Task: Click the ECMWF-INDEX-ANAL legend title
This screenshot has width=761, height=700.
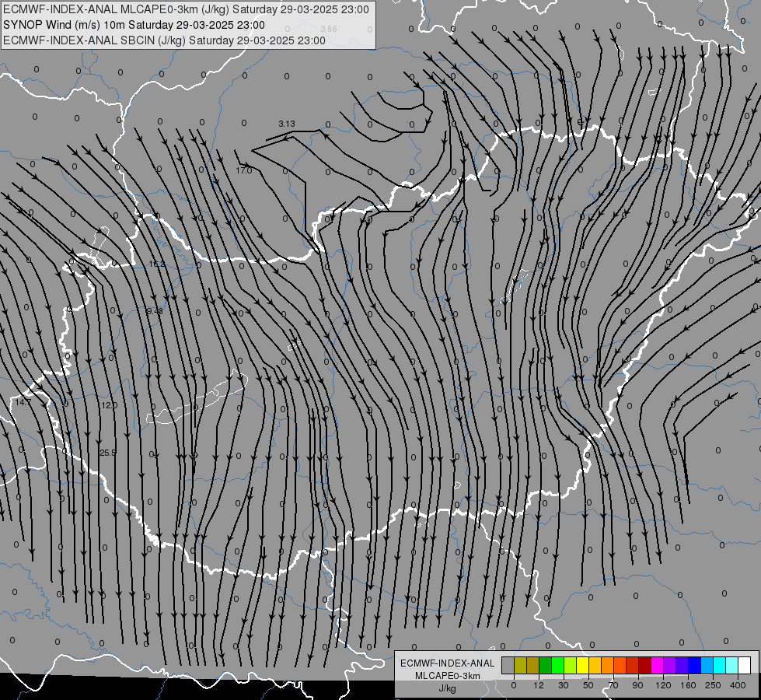Action: [x=448, y=663]
